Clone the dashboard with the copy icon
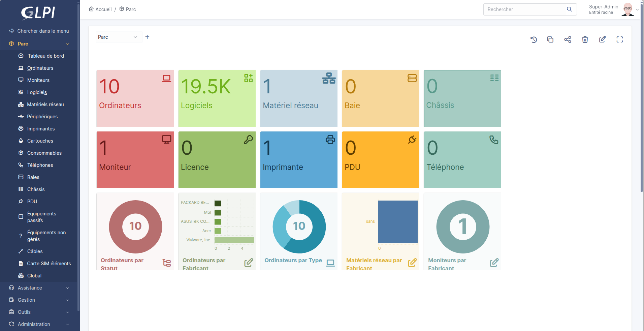The width and height of the screenshot is (644, 331). [x=550, y=40]
